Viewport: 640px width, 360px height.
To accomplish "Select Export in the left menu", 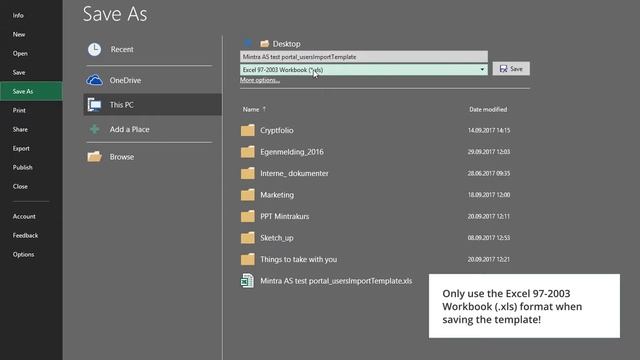I will coord(21,149).
